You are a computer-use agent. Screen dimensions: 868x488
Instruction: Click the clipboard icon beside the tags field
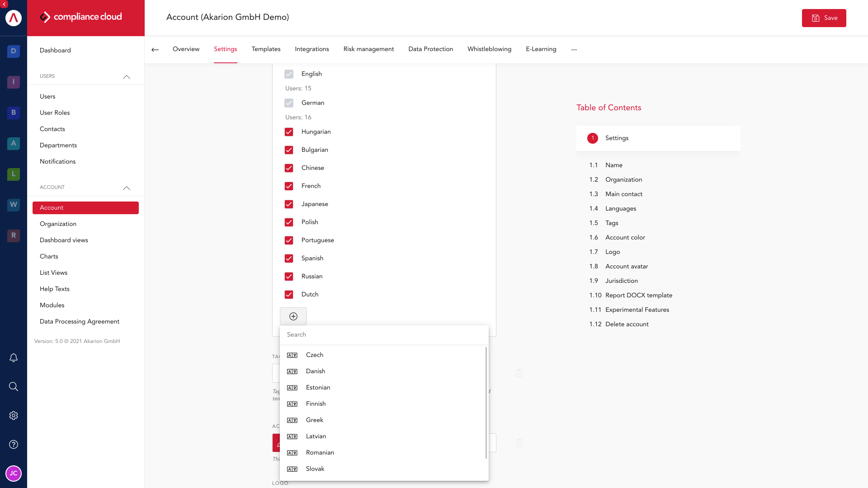coord(519,373)
